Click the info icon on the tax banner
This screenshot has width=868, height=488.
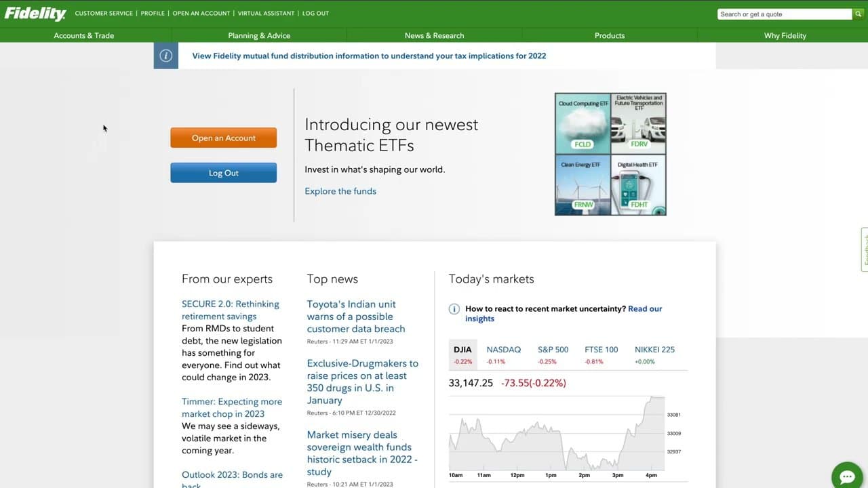(165, 55)
